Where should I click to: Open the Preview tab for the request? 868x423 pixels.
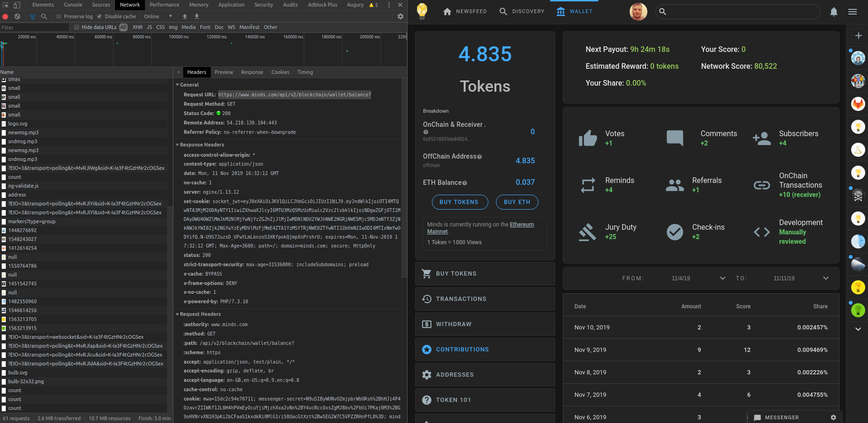pyautogui.click(x=223, y=72)
